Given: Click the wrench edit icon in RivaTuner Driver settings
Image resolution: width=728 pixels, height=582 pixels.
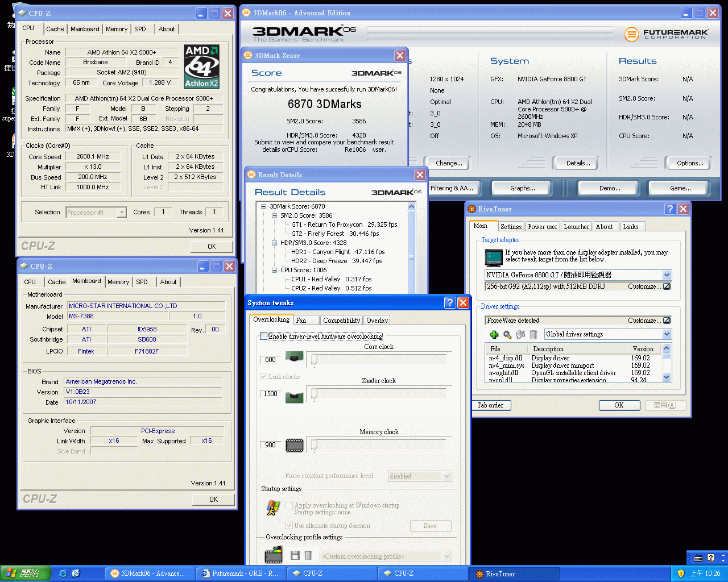Looking at the screenshot, I should click(520, 334).
